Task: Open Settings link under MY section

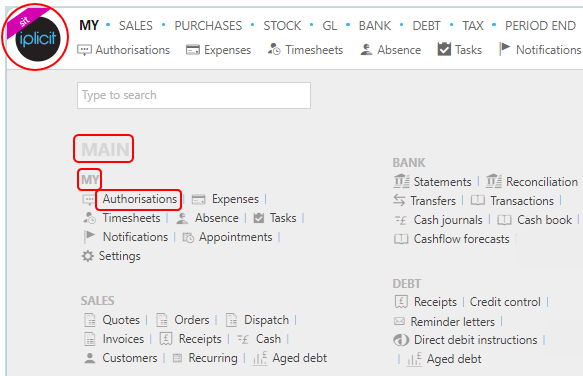Action: pos(120,256)
